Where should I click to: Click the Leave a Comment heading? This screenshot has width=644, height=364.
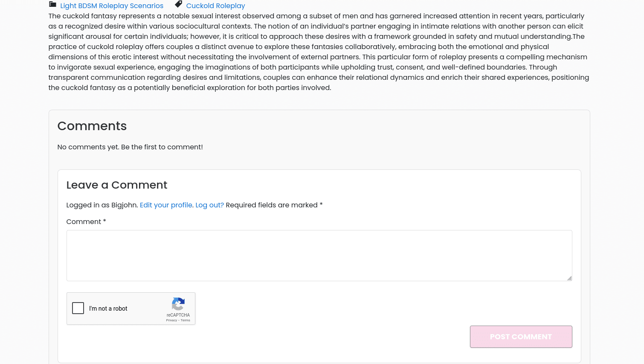[117, 185]
